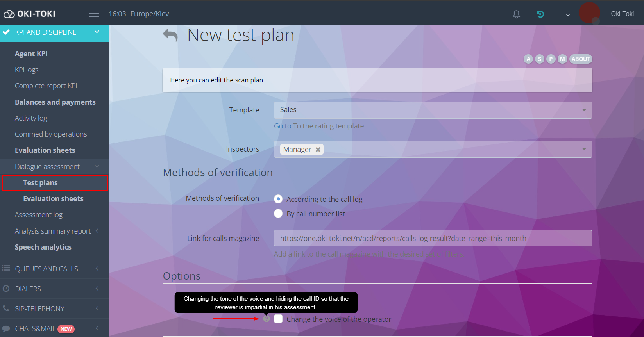644x337 pixels.
Task: Enable 'Change the voice of the operator'
Action: point(278,319)
